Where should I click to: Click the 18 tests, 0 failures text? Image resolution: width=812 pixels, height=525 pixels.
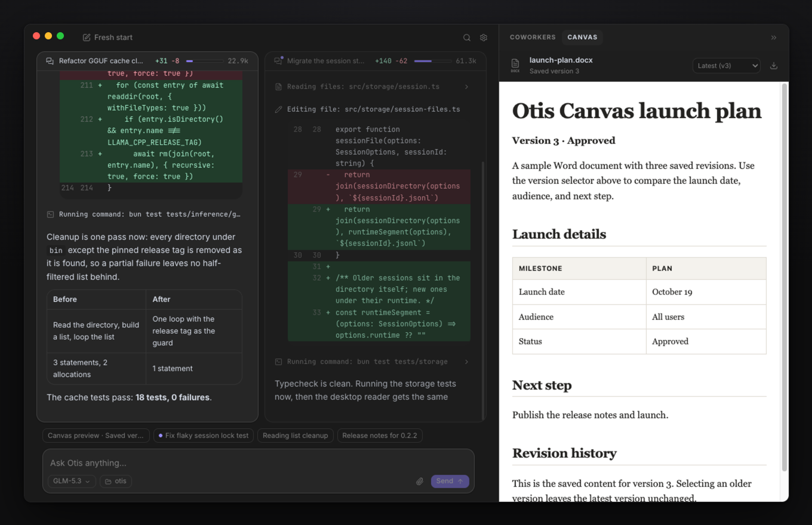[172, 398]
